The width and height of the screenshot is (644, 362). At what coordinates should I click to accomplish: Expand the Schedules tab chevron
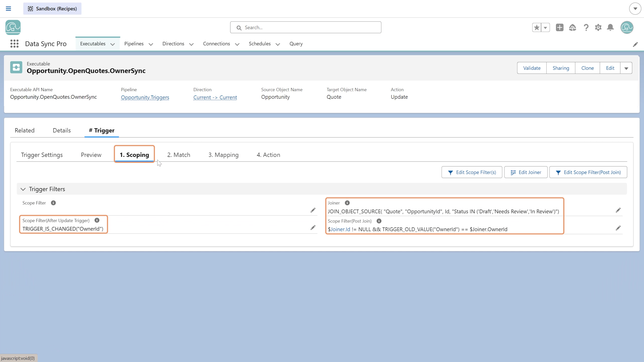[278, 44]
